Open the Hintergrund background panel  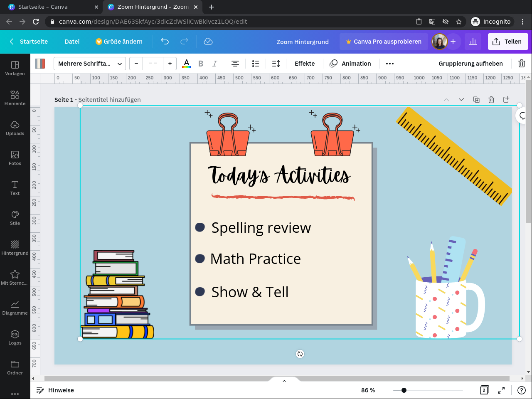pyautogui.click(x=15, y=248)
